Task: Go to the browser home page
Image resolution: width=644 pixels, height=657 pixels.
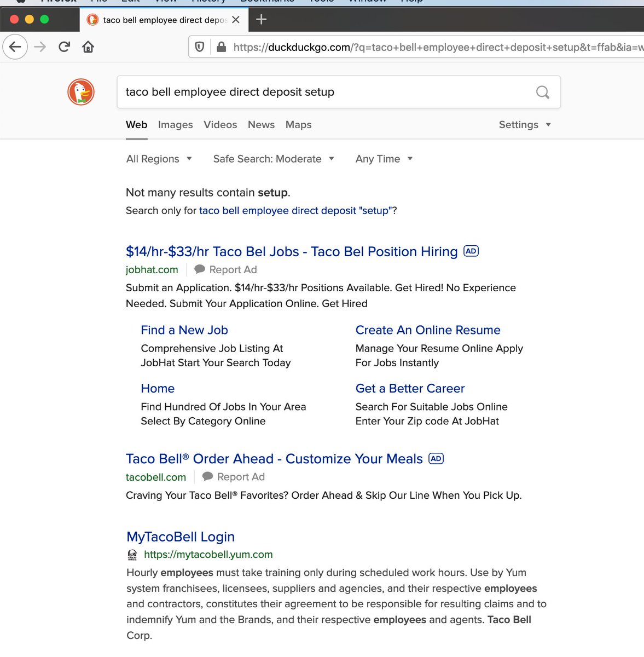Action: tap(88, 47)
